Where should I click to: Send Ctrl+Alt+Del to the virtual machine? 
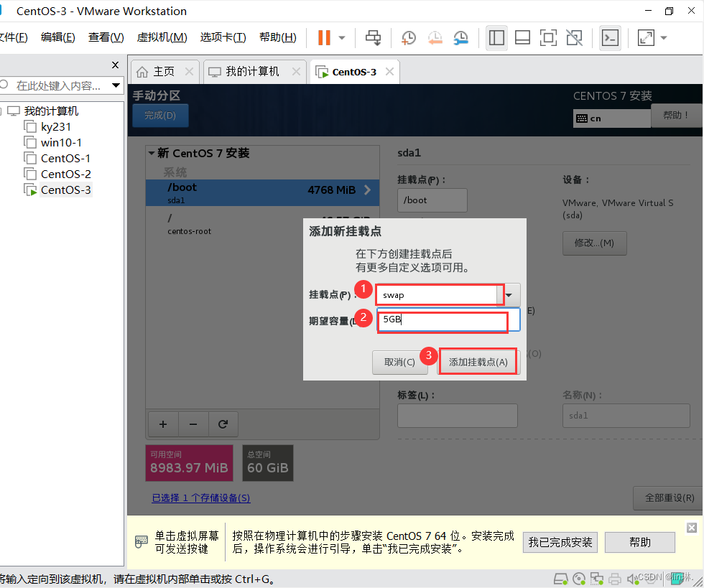[373, 38]
